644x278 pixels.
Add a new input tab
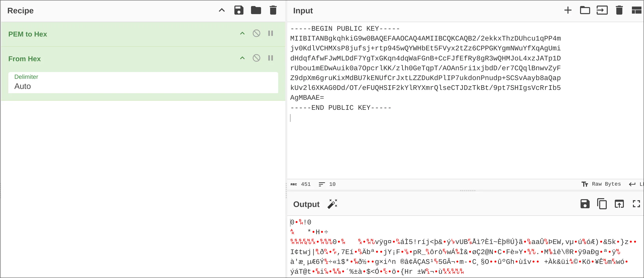pos(568,10)
